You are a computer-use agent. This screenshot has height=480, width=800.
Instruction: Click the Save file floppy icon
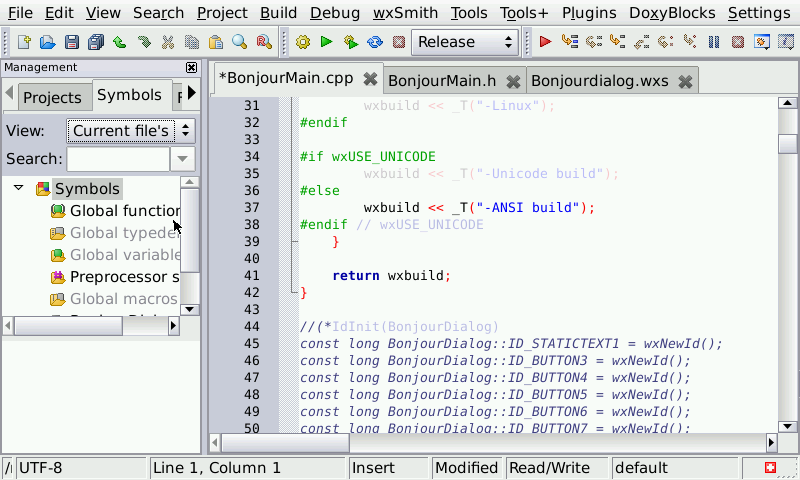pos(71,42)
